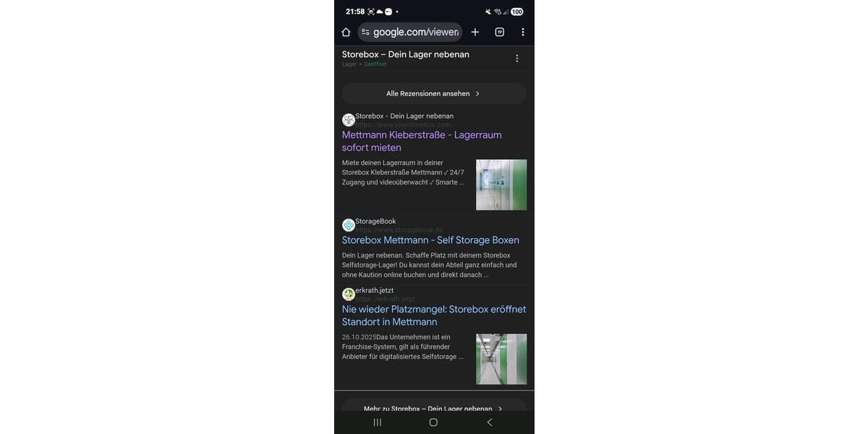Tap Android recent apps navigation icon

coord(378,422)
